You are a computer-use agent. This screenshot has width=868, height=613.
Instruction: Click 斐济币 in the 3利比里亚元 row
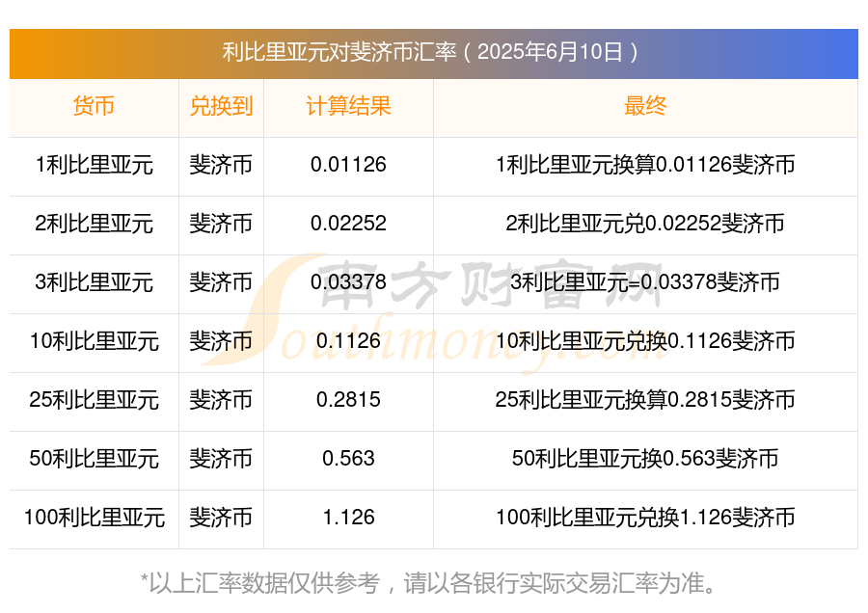click(221, 282)
